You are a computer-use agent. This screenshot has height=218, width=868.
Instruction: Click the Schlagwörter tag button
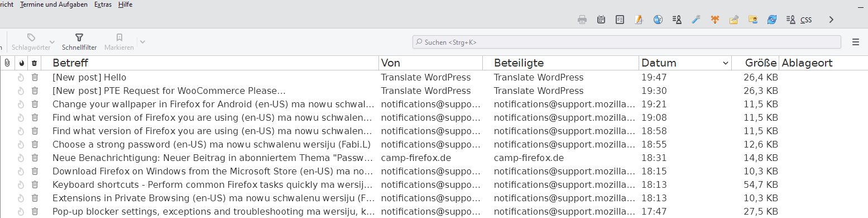point(31,42)
